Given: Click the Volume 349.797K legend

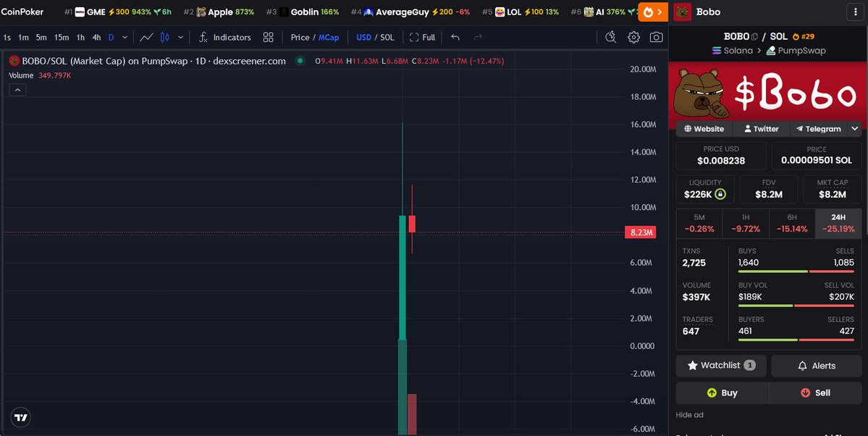Looking at the screenshot, I should pos(40,75).
